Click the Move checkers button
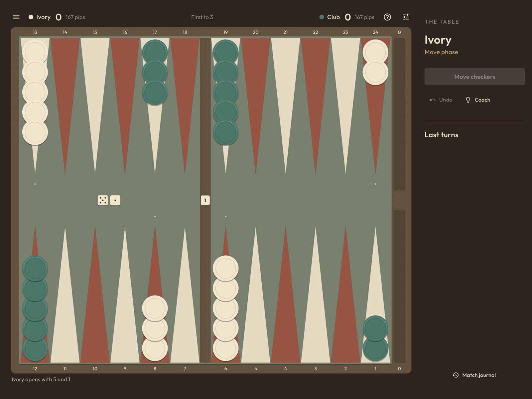 point(474,77)
